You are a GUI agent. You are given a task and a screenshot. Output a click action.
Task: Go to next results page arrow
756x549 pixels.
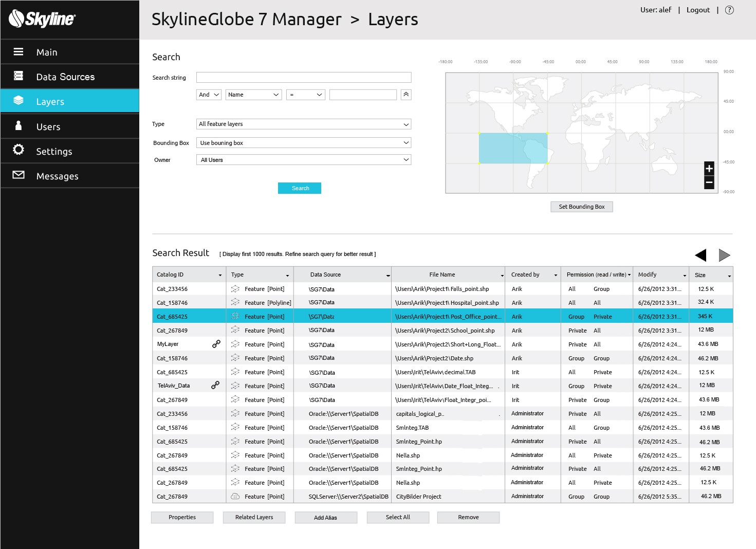(x=724, y=255)
